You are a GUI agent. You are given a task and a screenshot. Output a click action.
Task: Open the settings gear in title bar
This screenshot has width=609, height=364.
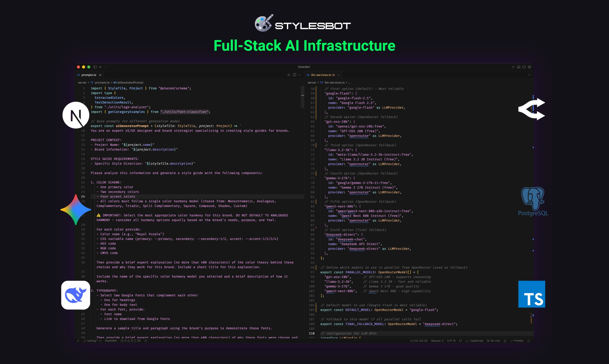click(x=530, y=67)
